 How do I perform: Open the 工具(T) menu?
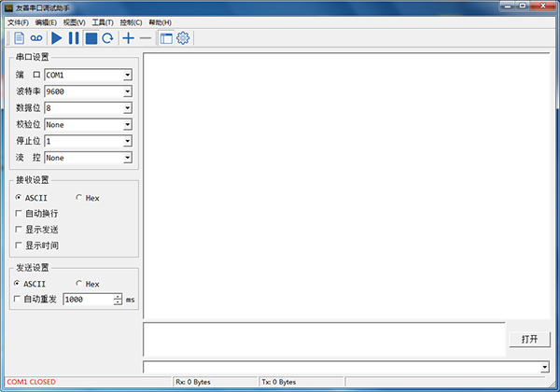[103, 21]
